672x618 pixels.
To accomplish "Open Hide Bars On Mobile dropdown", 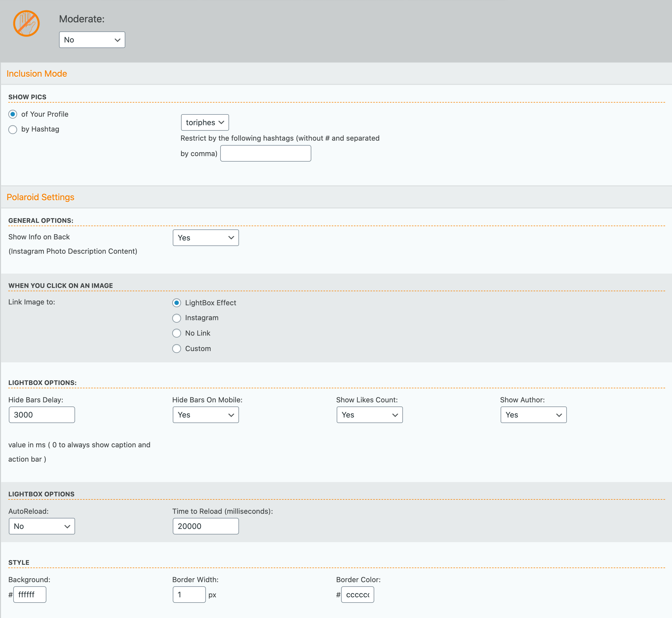I will [206, 415].
